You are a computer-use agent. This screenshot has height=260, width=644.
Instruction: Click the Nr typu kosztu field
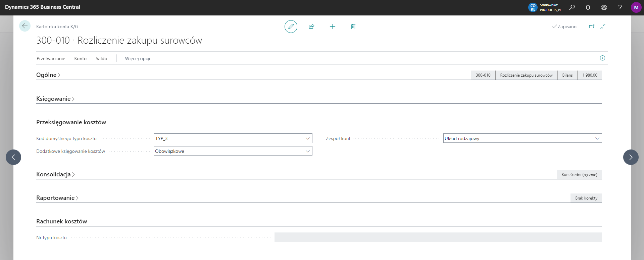(438, 237)
